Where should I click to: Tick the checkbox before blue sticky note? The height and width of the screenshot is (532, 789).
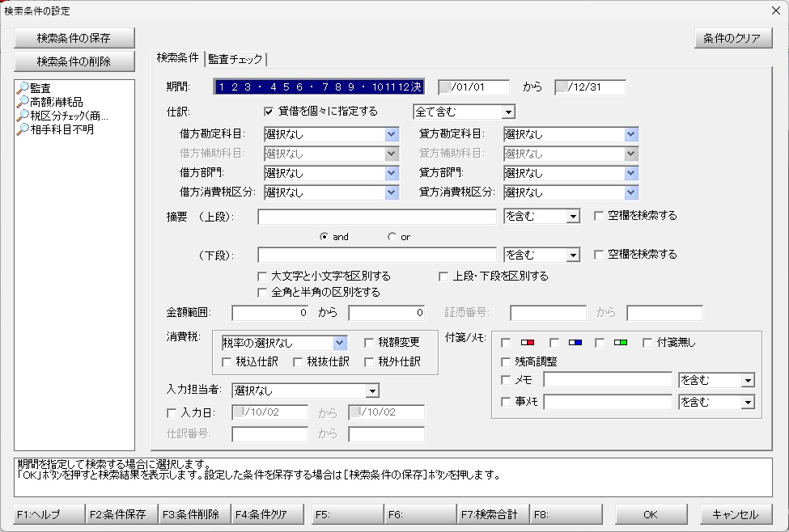[554, 343]
